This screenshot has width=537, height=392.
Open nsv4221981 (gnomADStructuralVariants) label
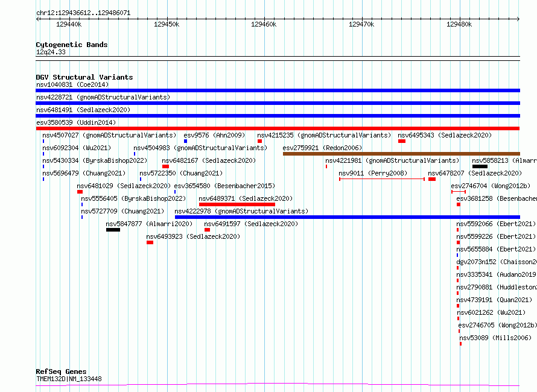[392, 160]
